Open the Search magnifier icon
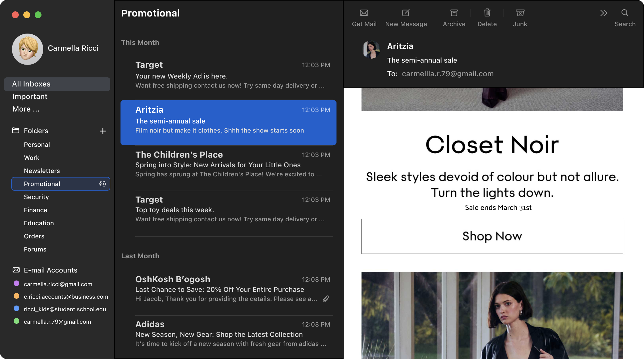The height and width of the screenshot is (359, 644). [625, 13]
